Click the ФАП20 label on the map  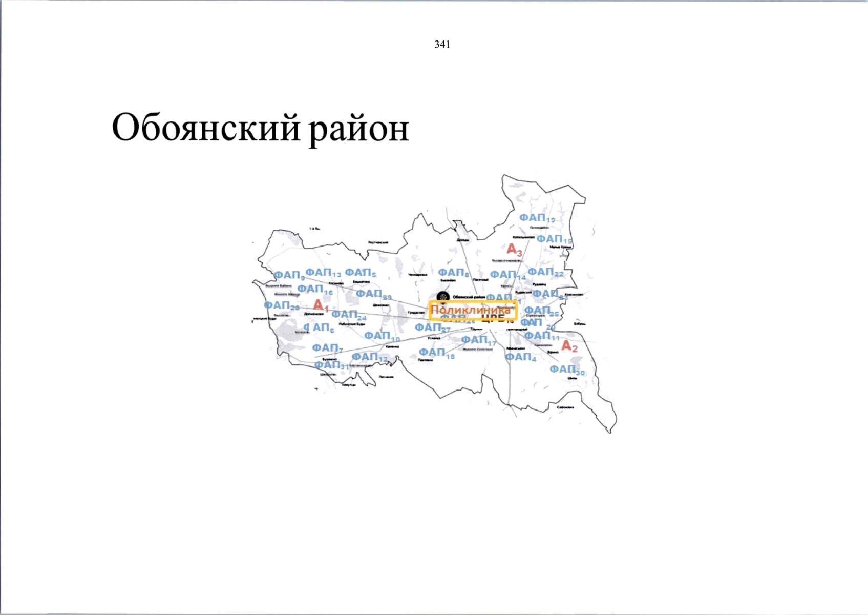[538, 323]
